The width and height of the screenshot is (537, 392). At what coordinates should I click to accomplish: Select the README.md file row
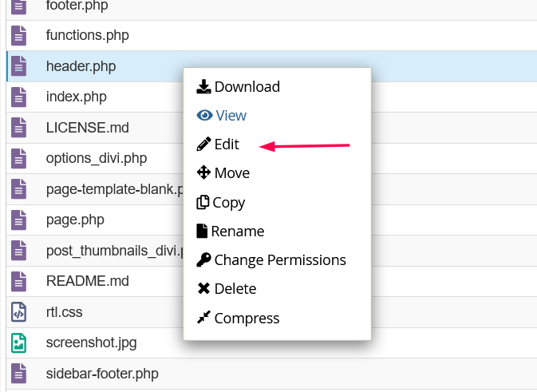pos(271,281)
